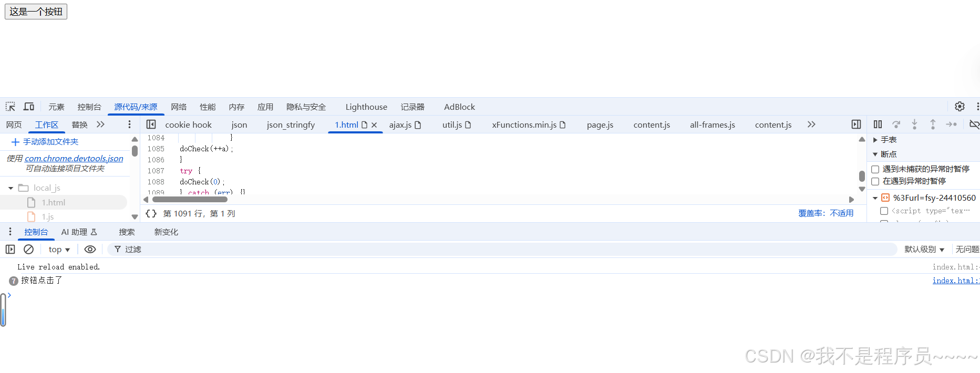Pause script execution button
980x373 pixels.
(x=878, y=125)
